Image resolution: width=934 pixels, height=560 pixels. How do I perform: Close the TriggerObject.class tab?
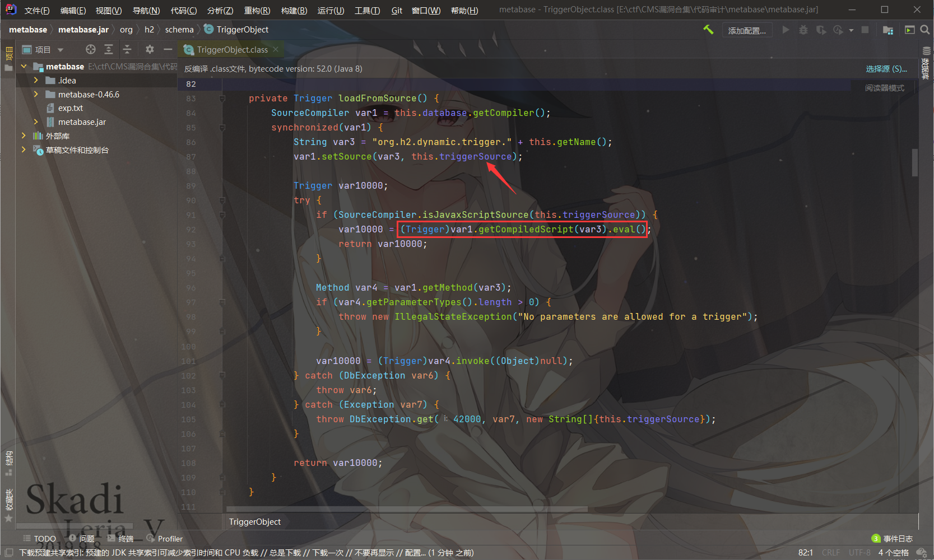tap(276, 49)
